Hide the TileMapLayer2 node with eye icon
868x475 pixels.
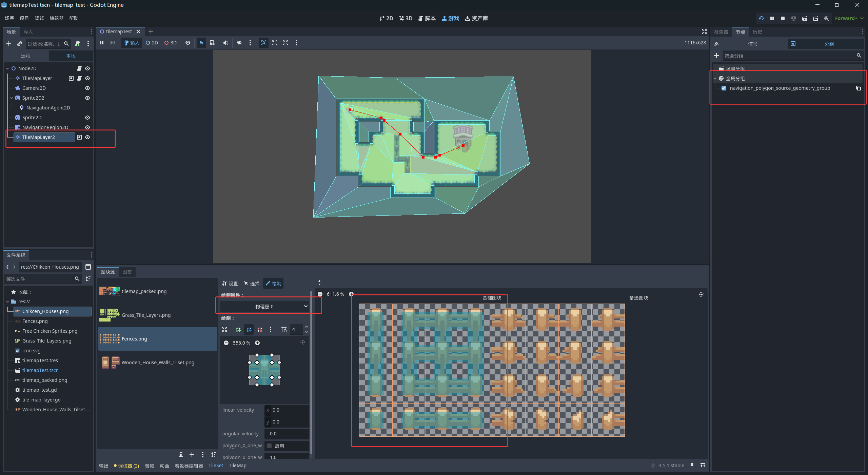pos(87,137)
